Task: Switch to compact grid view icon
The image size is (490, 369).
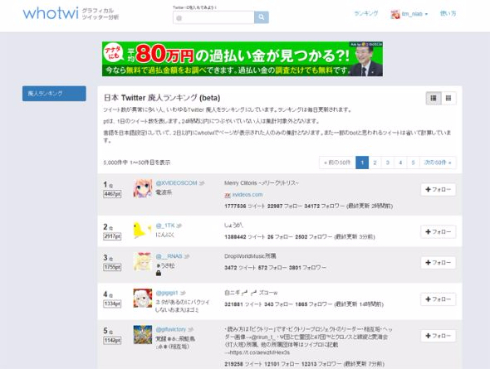Action: pos(449,98)
